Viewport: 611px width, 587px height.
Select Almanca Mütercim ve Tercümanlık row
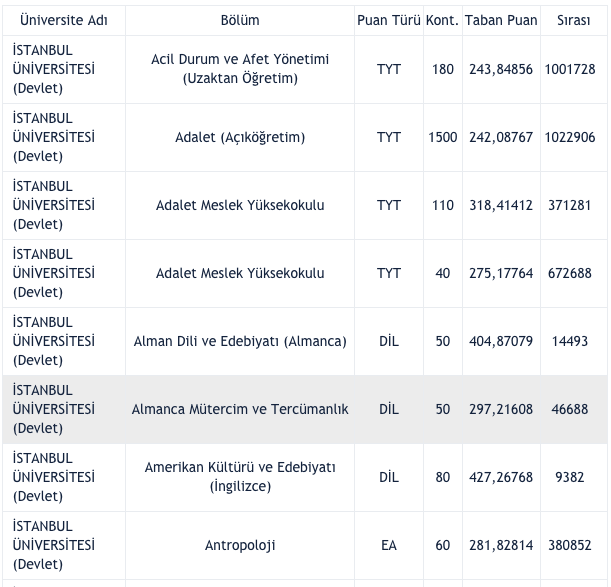[240, 409]
